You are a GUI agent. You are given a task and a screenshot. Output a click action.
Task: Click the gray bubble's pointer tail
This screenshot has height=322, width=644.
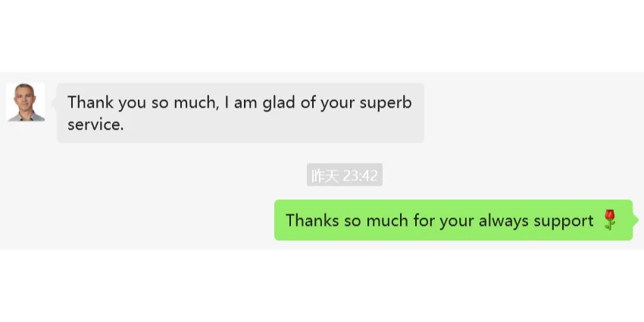(x=55, y=101)
